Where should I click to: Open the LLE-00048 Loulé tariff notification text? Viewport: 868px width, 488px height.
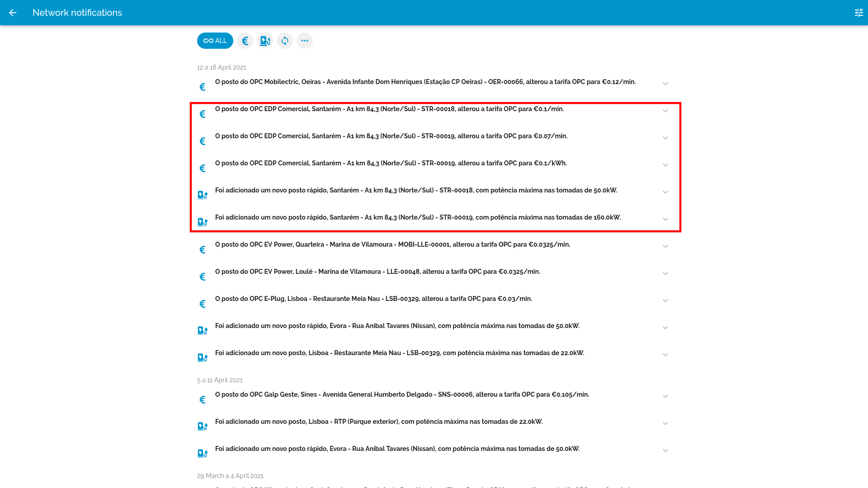(377, 272)
